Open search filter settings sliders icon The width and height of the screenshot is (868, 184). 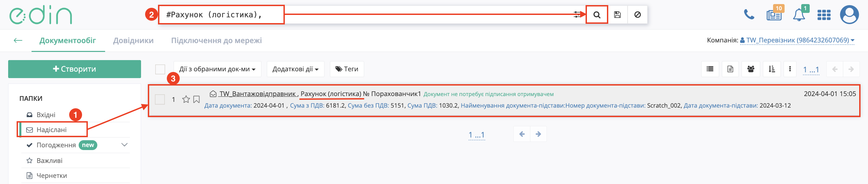tap(577, 15)
